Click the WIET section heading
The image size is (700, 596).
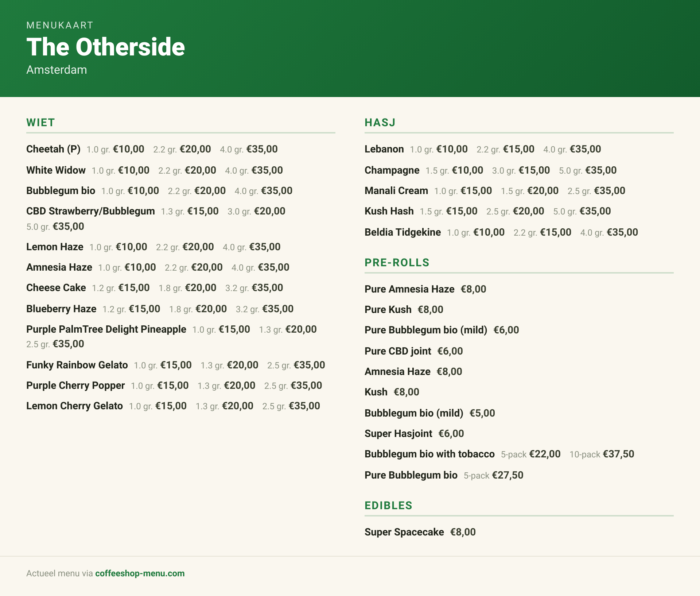click(x=40, y=123)
